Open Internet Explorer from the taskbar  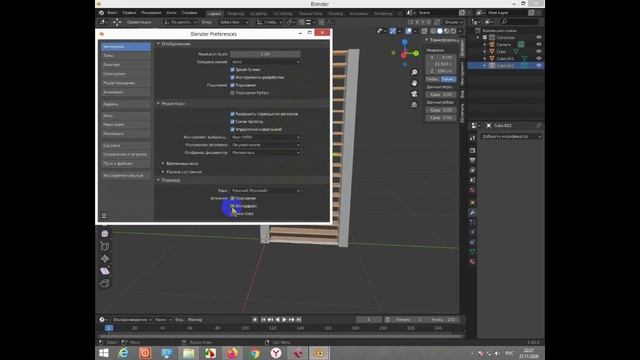(x=123, y=353)
